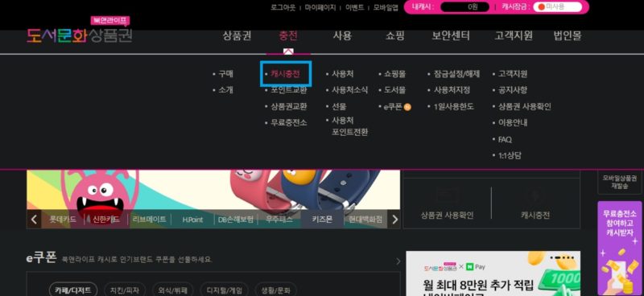Image resolution: width=644 pixels, height=296 pixels.
Task: Select 1:1상담 in the submenu
Action: 510,155
